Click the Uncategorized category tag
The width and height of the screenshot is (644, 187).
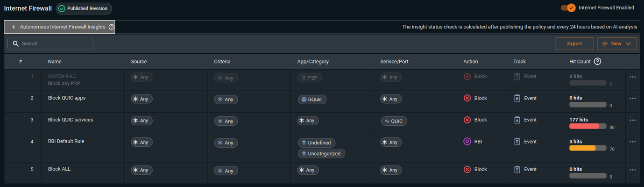[321, 153]
